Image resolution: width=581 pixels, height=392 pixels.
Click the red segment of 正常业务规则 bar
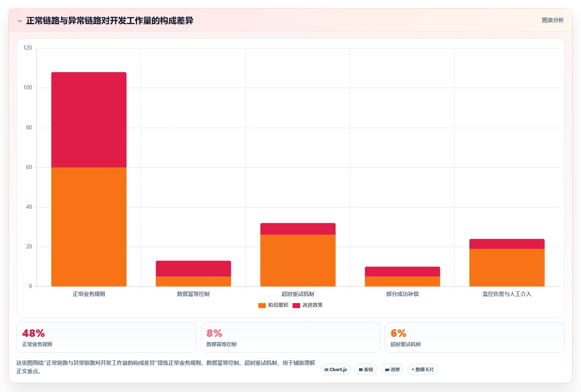[89, 120]
